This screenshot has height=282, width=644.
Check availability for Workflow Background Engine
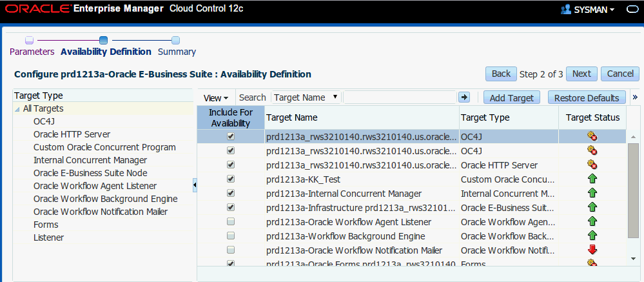point(231,236)
